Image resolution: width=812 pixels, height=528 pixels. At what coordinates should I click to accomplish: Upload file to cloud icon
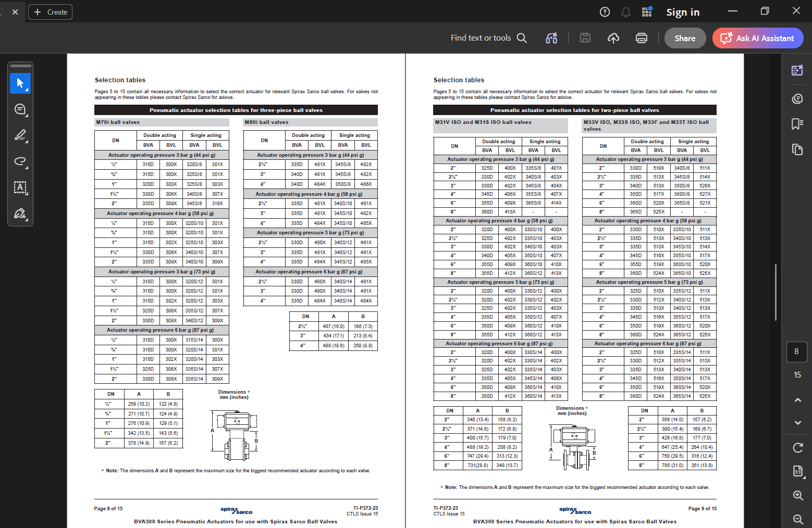(613, 38)
